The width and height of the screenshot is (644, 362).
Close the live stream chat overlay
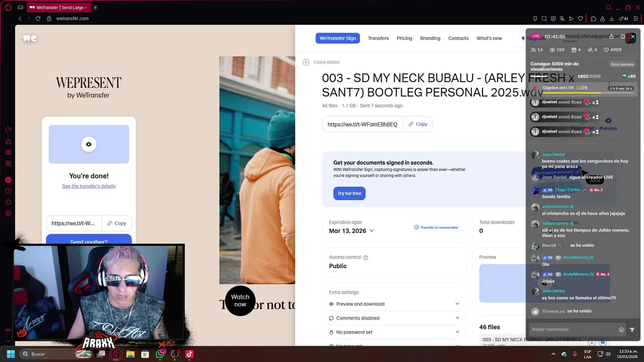tap(633, 36)
